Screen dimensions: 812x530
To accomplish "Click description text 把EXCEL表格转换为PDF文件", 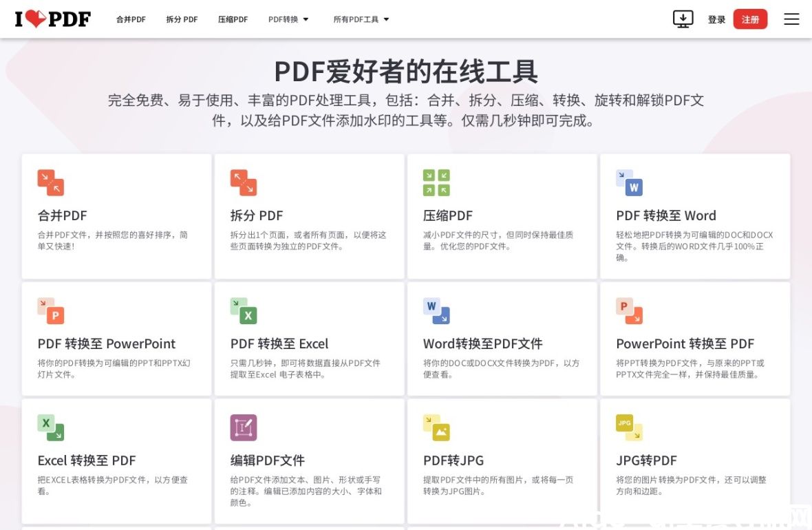I will 112,485.
